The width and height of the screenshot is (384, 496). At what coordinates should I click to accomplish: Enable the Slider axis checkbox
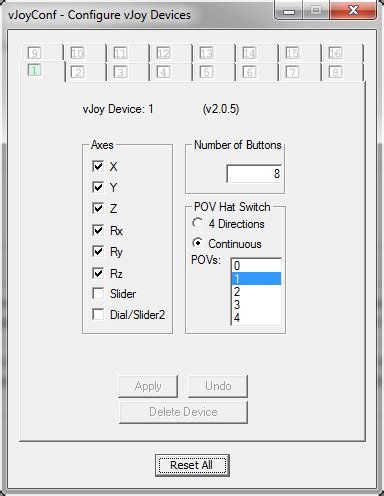coord(98,294)
